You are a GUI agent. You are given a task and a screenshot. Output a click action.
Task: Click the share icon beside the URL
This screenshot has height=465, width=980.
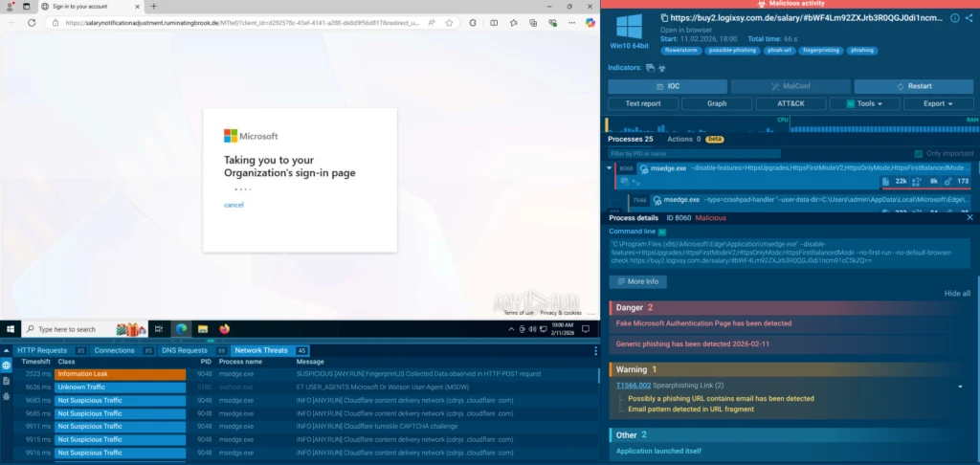[x=969, y=18]
